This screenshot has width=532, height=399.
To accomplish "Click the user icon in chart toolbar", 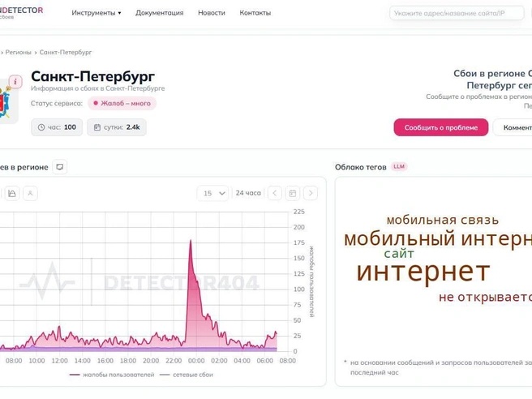I will tap(30, 193).
